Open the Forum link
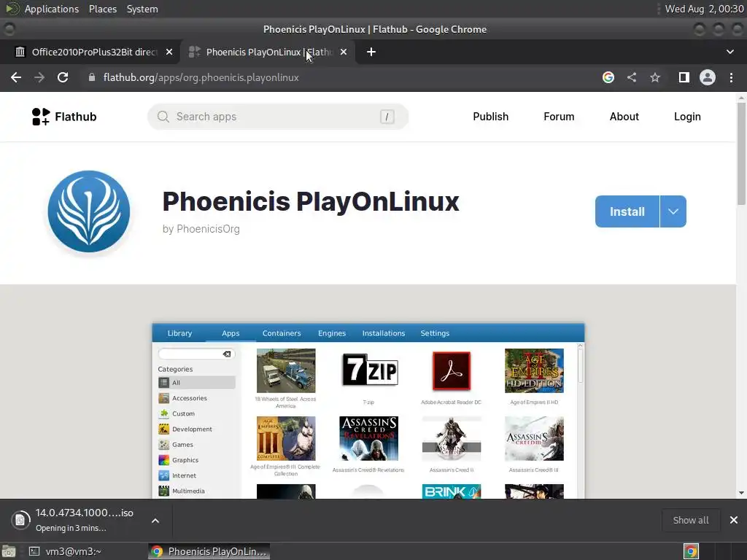The width and height of the screenshot is (747, 560). (559, 117)
